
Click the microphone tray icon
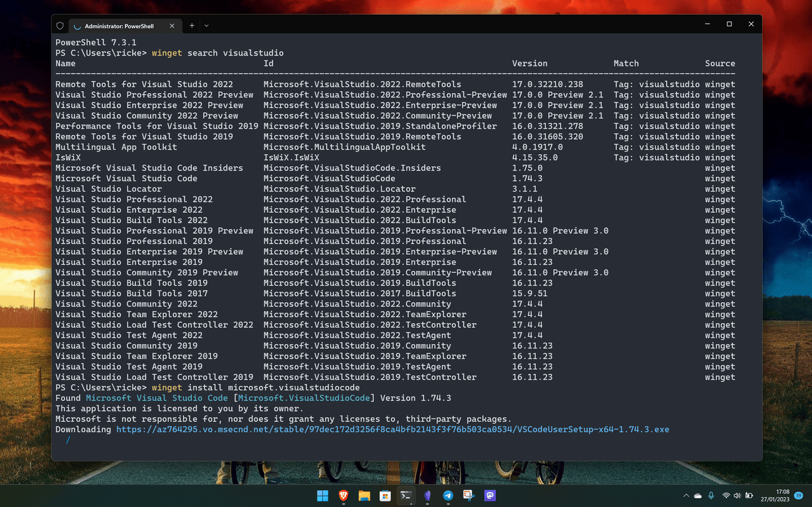coord(711,496)
